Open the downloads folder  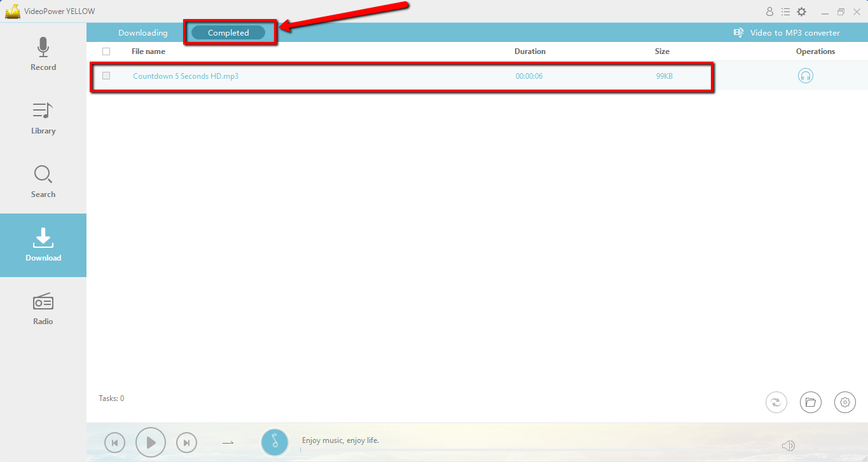point(810,402)
